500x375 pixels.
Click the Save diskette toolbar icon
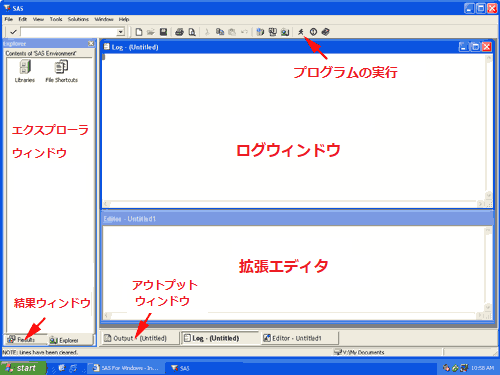tap(163, 32)
